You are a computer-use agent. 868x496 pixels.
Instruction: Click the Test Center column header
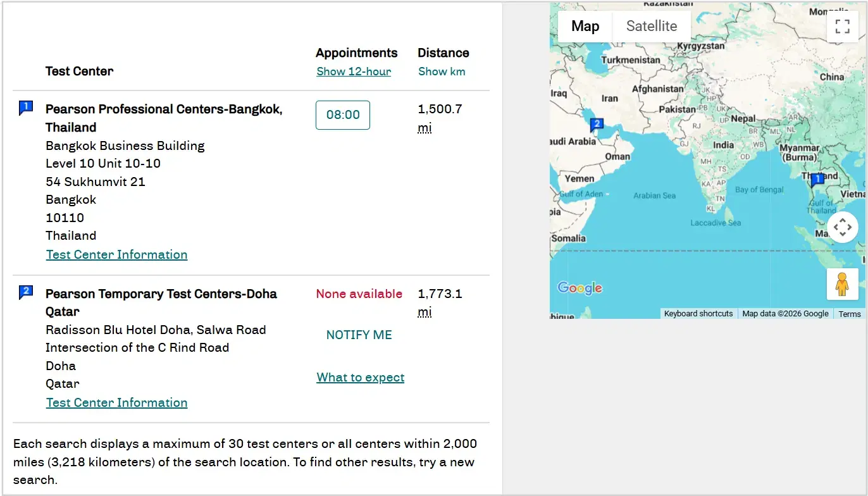[79, 71]
